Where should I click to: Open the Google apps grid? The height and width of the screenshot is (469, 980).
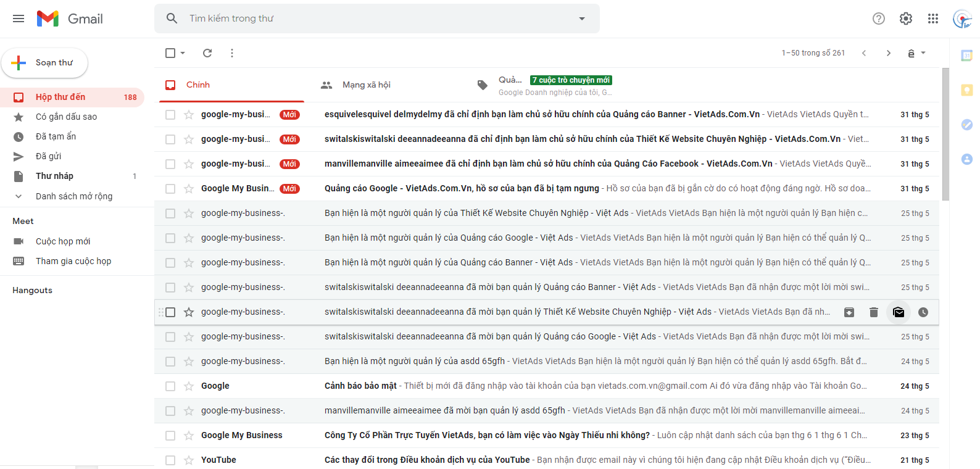(932, 19)
